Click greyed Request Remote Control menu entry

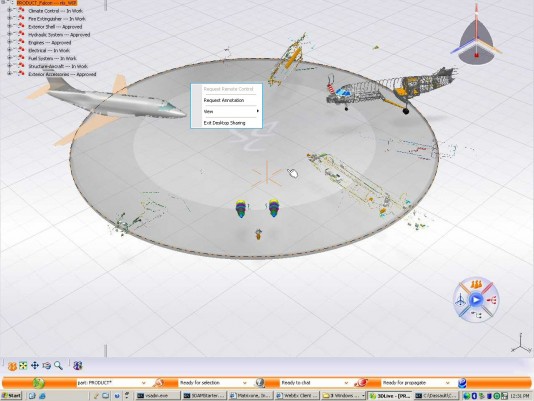229,89
